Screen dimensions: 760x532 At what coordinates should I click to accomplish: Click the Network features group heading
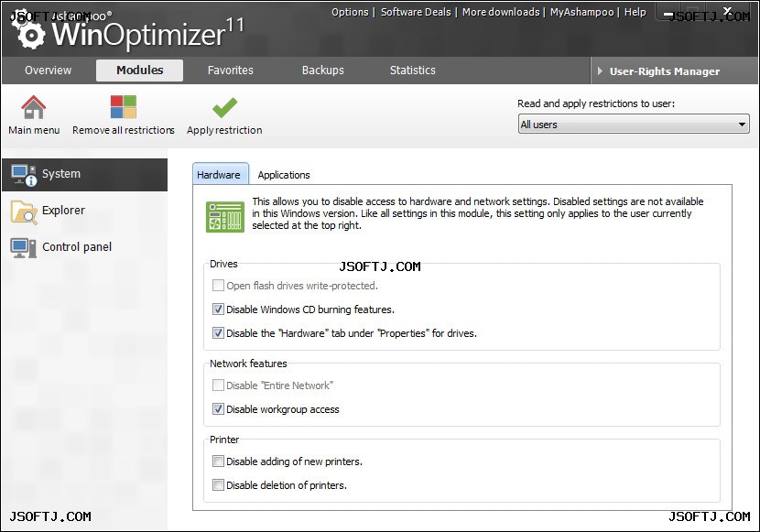point(248,364)
